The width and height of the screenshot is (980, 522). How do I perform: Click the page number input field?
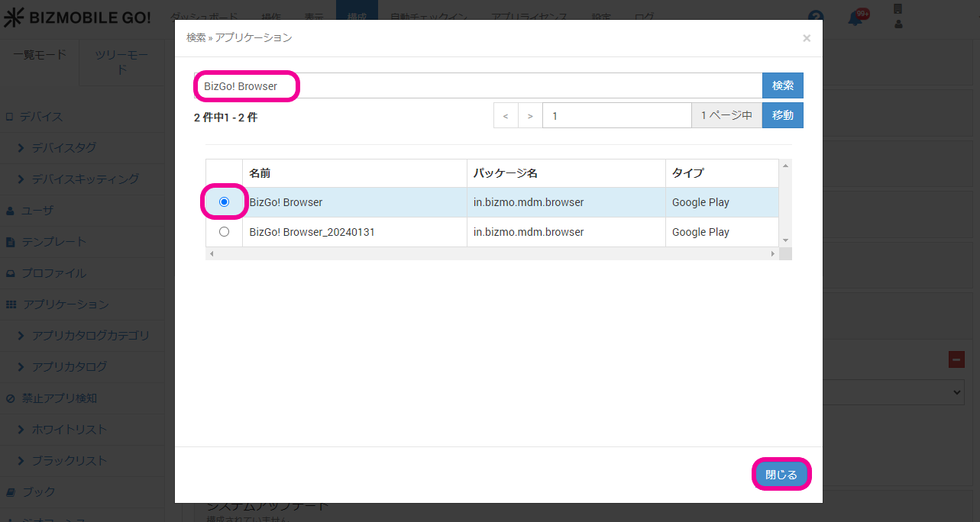(x=616, y=116)
